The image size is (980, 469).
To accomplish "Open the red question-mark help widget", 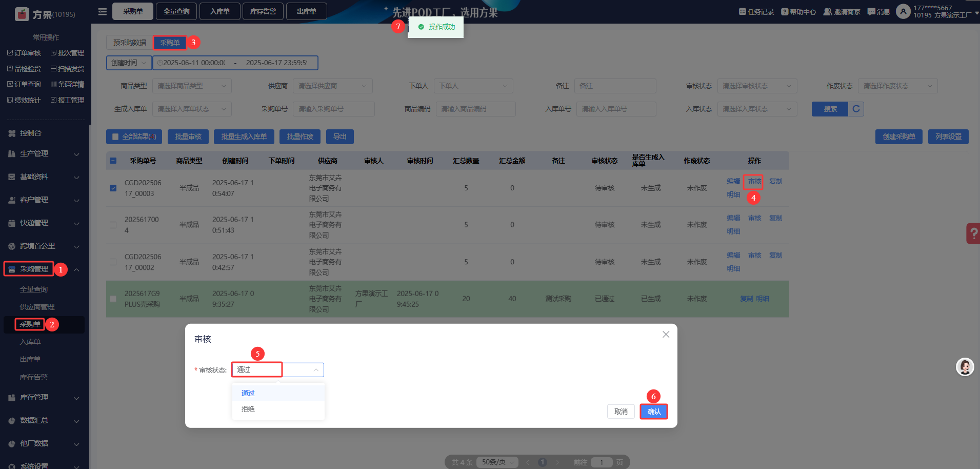I will (x=973, y=233).
